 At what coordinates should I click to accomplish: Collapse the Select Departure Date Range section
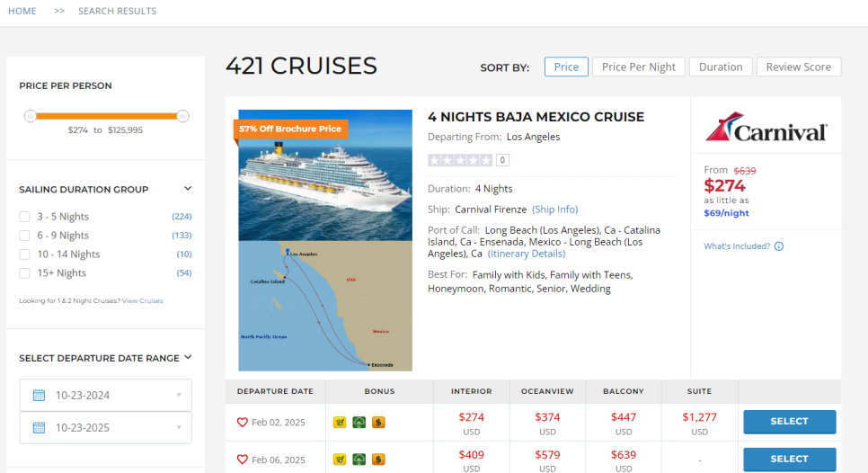coord(188,358)
